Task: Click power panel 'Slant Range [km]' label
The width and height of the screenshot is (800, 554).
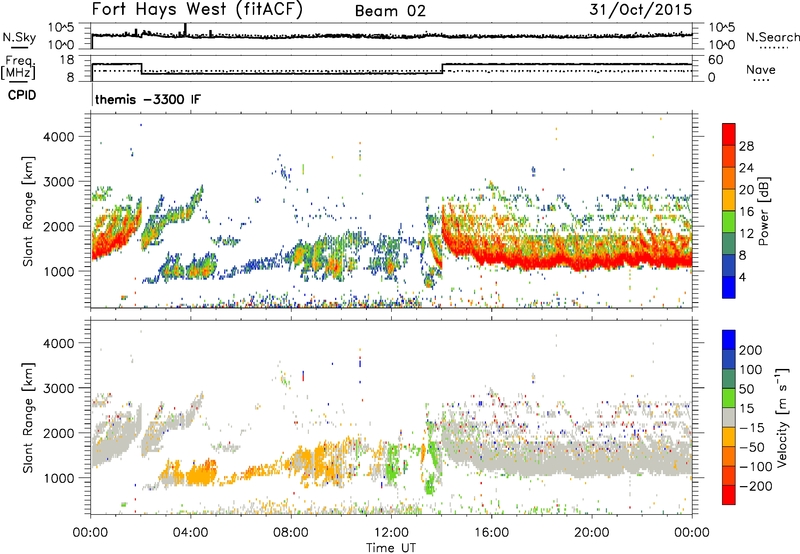Action: pyautogui.click(x=28, y=211)
